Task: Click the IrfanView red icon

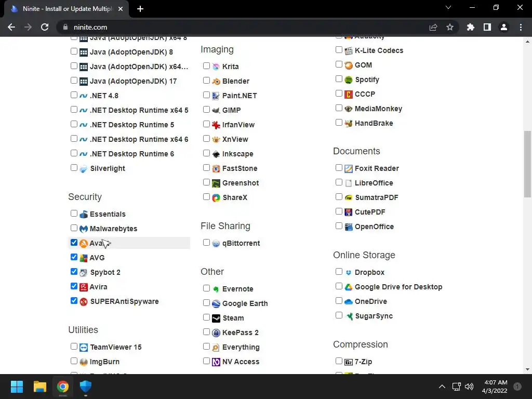Action: [216, 125]
